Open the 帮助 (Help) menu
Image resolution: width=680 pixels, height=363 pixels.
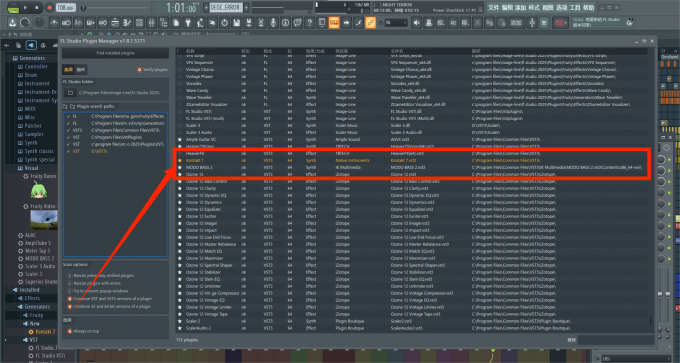pyautogui.click(x=588, y=7)
